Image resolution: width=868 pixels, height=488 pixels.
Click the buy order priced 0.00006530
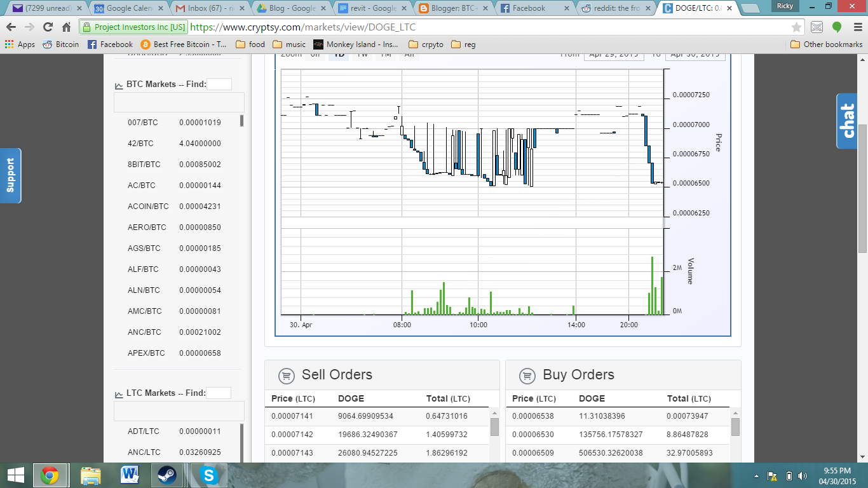click(x=618, y=435)
